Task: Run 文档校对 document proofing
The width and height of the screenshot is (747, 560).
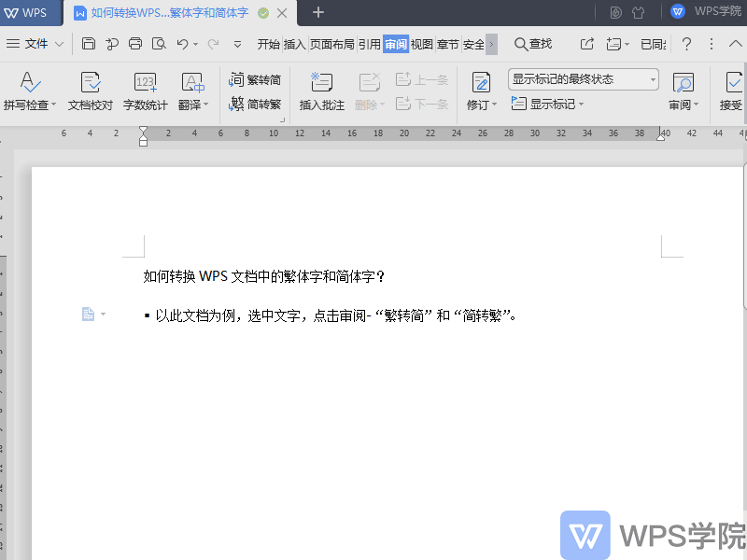Action: click(x=91, y=91)
